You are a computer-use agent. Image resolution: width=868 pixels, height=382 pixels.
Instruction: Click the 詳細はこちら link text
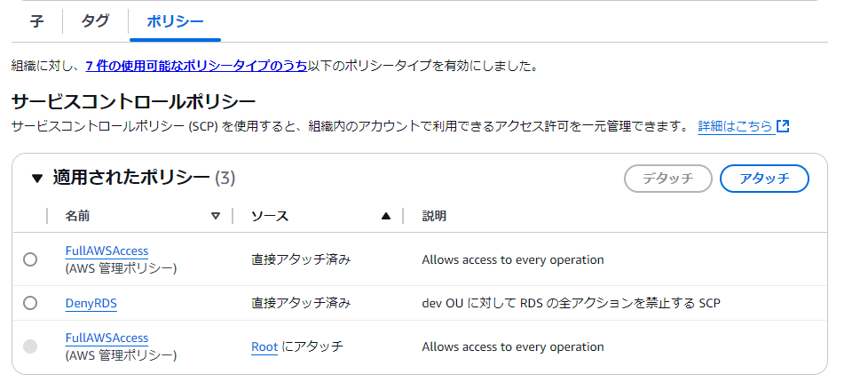(735, 126)
